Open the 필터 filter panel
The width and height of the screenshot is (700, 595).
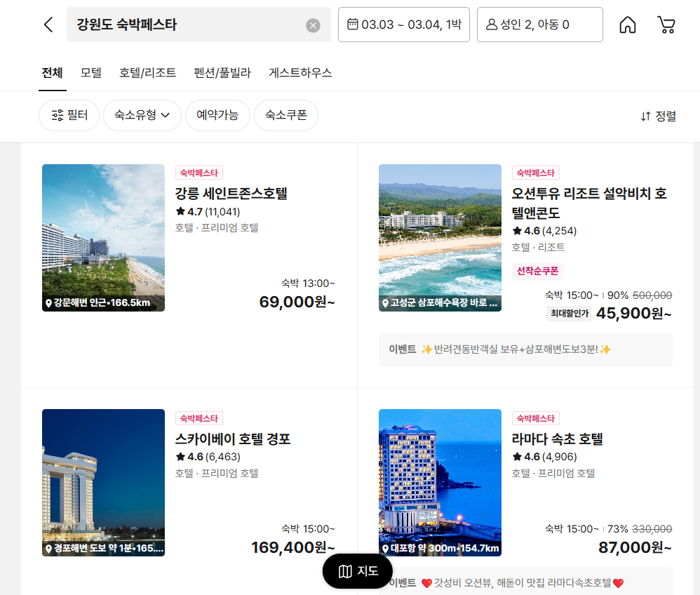pyautogui.click(x=69, y=115)
